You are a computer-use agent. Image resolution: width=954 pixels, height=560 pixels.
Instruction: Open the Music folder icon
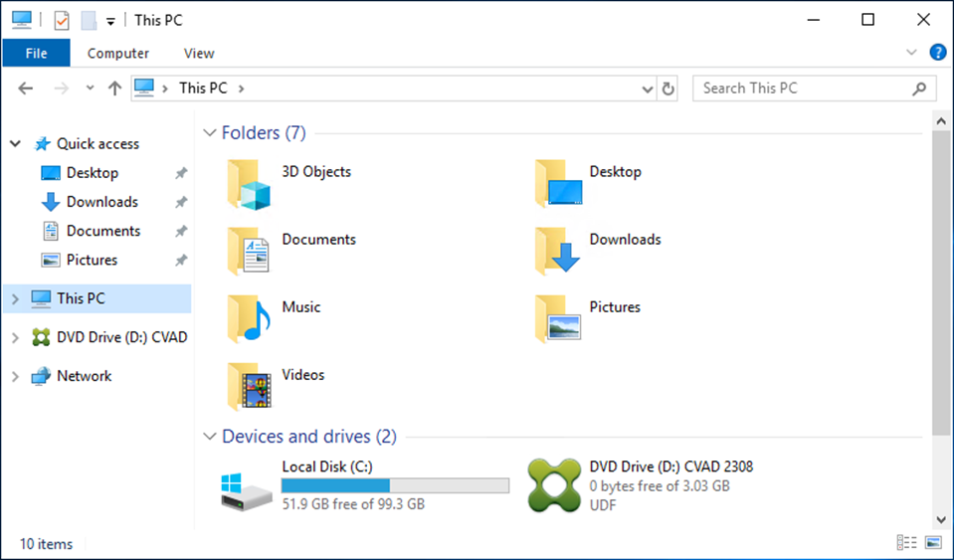coord(249,319)
